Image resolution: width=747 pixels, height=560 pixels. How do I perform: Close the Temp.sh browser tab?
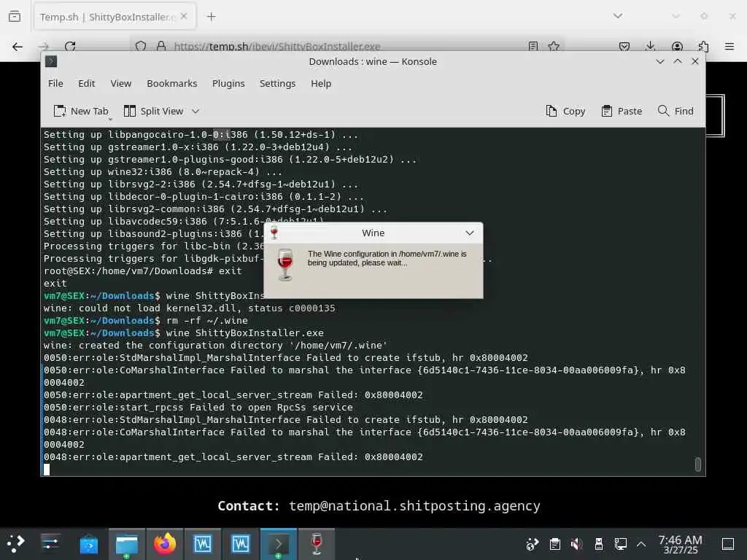(x=184, y=17)
